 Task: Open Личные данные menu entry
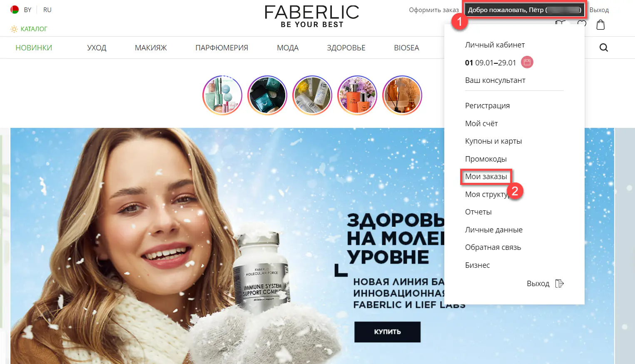point(494,229)
